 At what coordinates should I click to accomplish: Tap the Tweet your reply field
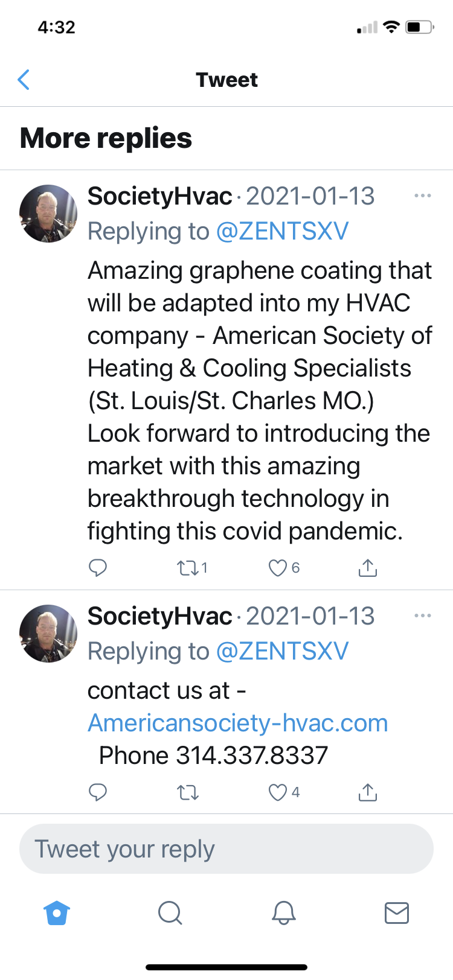point(226,848)
